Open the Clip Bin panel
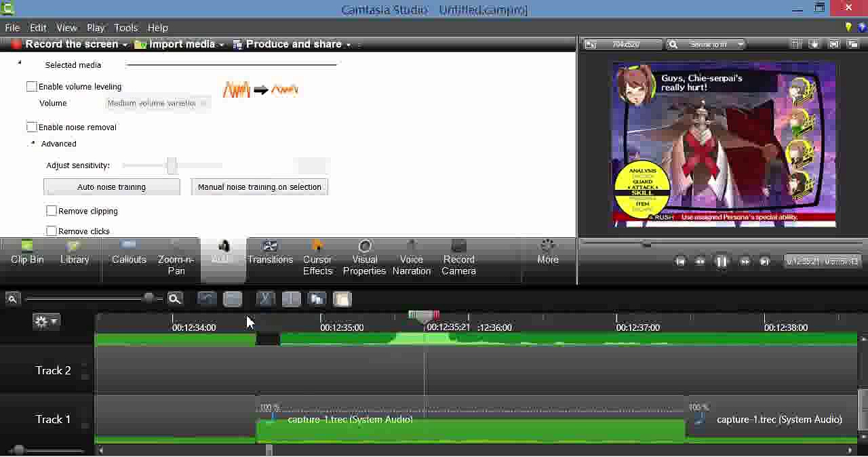The width and height of the screenshot is (868, 457). [27, 254]
